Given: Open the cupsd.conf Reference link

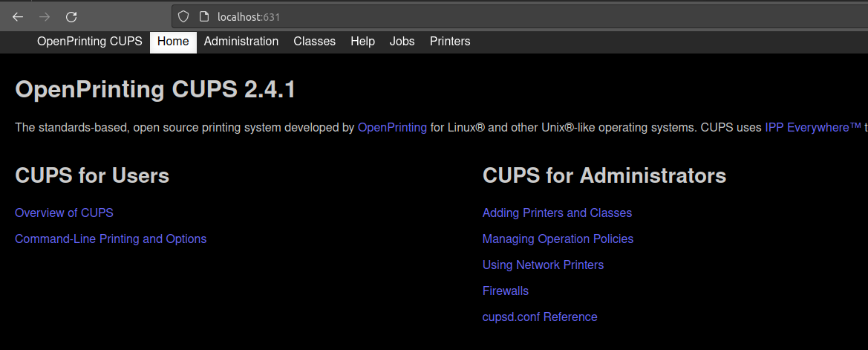Looking at the screenshot, I should 540,317.
